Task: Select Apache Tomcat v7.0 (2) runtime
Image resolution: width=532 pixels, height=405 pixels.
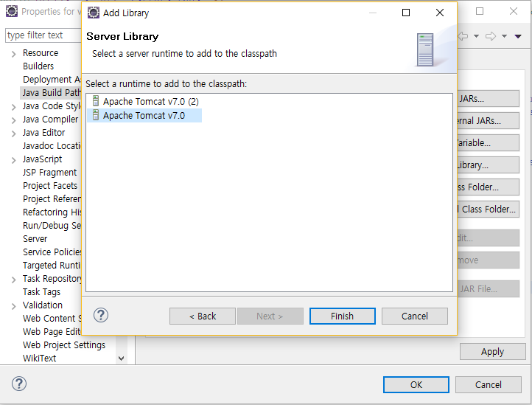Action: [x=150, y=102]
